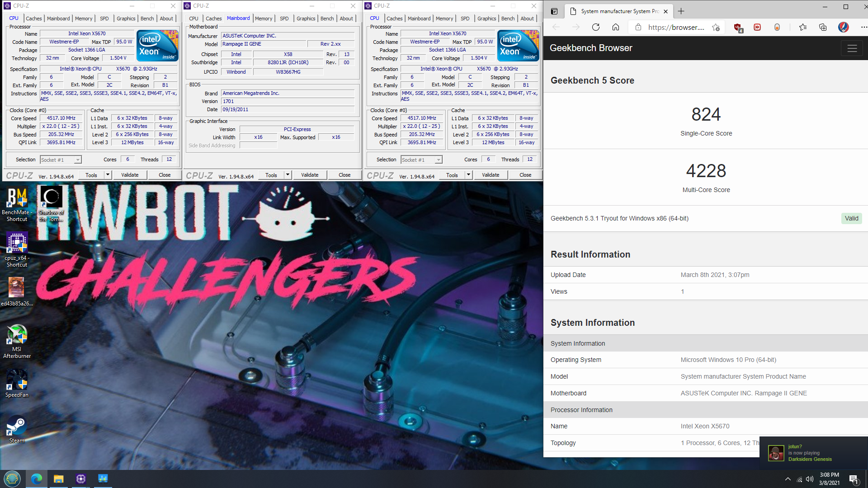Click Validate in middle CPU-Z window

click(310, 175)
